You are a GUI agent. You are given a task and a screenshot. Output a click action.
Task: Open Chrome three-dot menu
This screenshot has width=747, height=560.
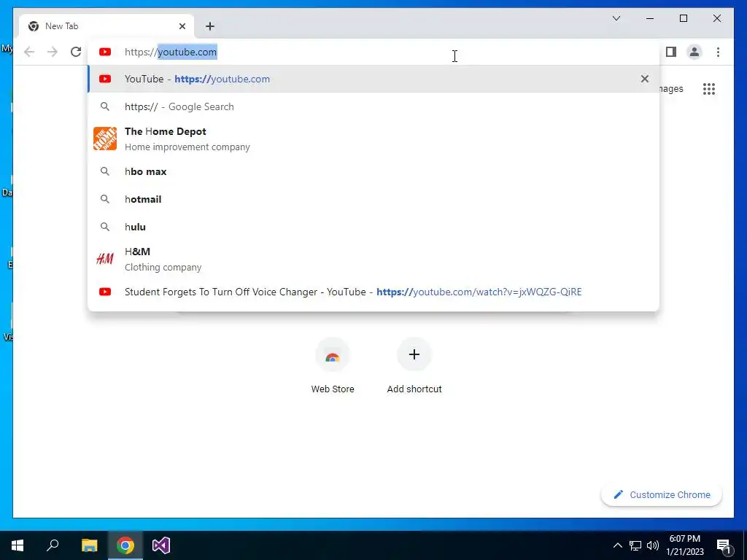(x=718, y=52)
